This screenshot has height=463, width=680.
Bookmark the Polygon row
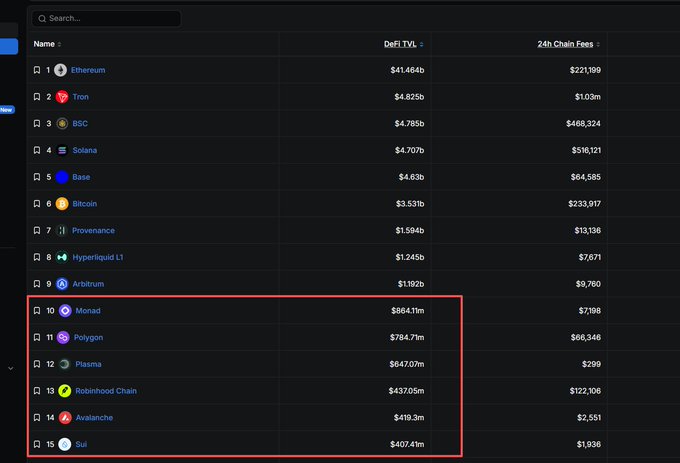[37, 338]
